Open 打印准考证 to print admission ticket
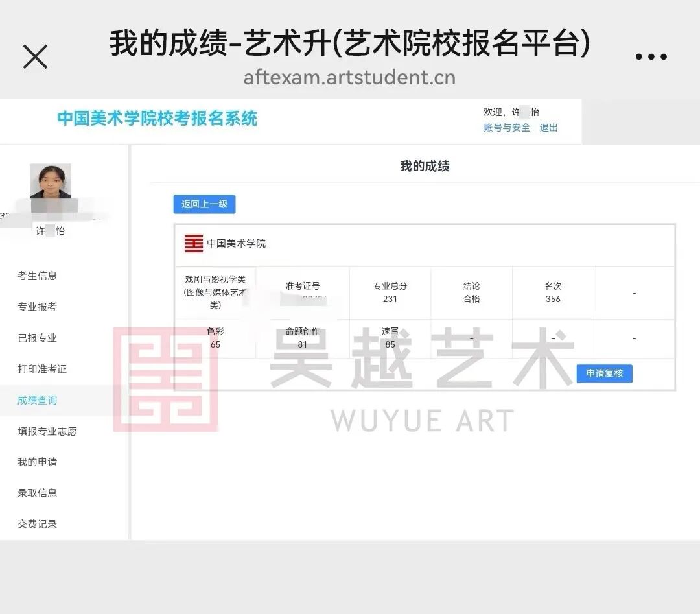The height and width of the screenshot is (614, 700). (x=41, y=368)
